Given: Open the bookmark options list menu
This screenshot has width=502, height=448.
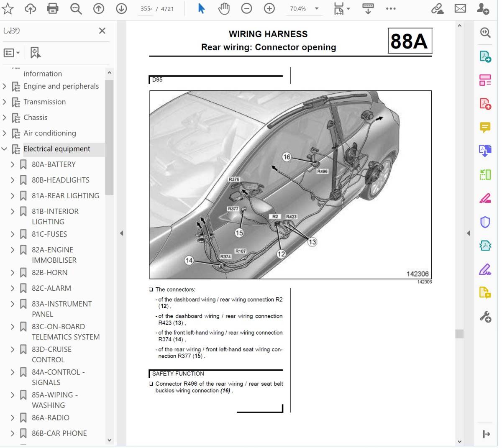Looking at the screenshot, I should (x=11, y=53).
